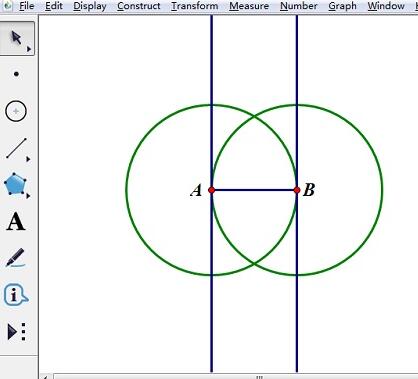Viewport: 418px width, 379px height.
Task: Open the File menu
Action: click(x=27, y=6)
